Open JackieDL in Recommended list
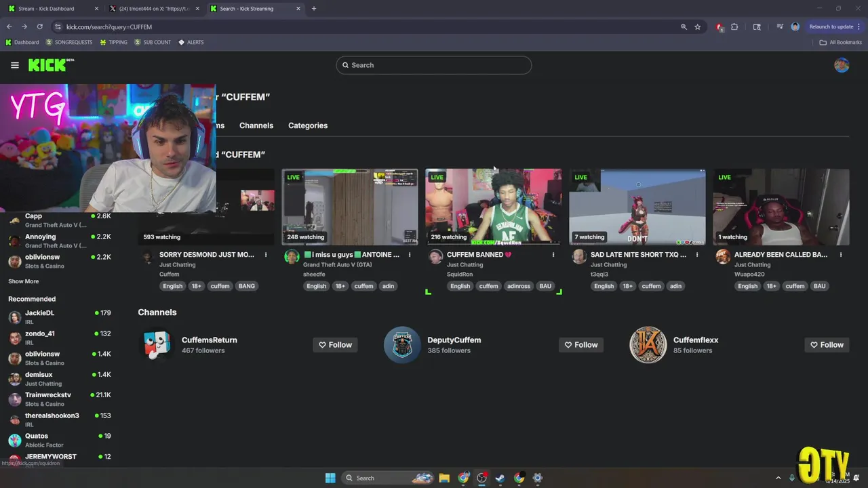 [60, 317]
